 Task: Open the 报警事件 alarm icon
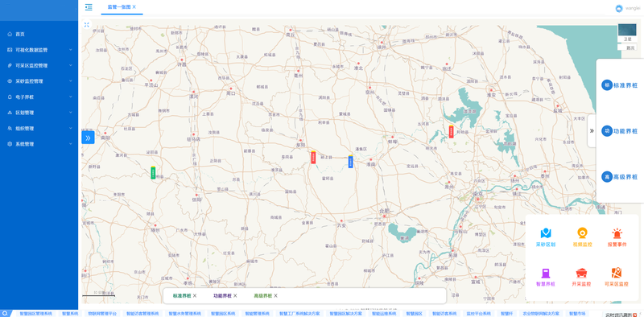[617, 233]
